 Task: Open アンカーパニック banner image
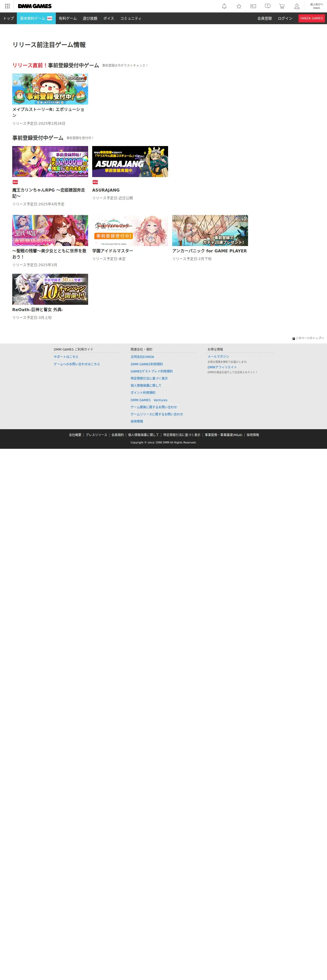pos(210,230)
